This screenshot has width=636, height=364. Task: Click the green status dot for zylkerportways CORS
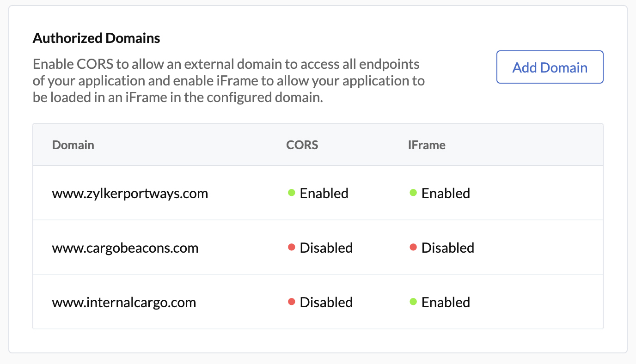click(x=291, y=193)
